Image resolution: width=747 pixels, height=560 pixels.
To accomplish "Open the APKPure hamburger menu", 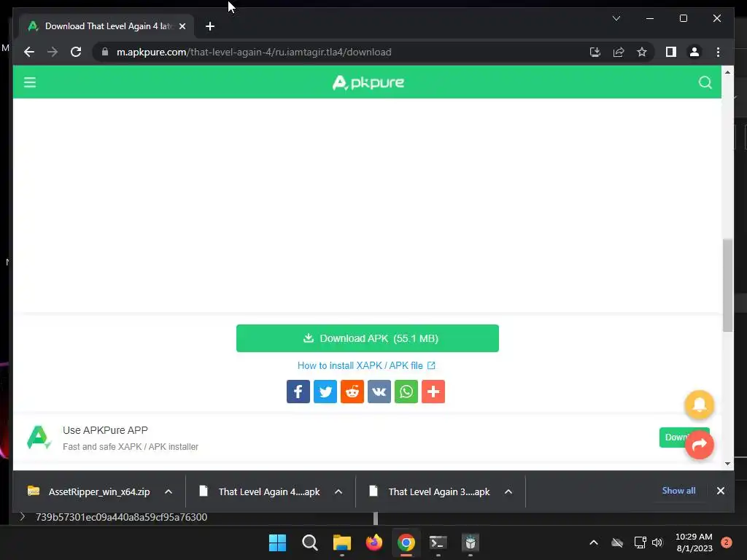I will 29,82.
